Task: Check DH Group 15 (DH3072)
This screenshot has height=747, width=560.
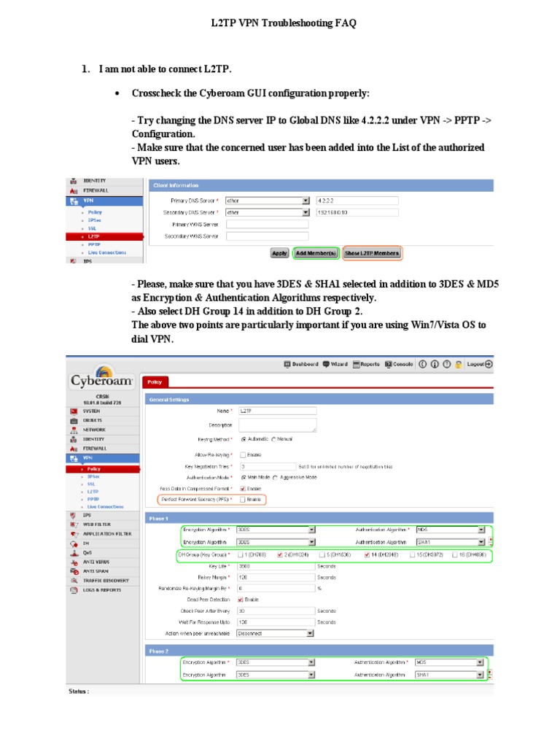Action: (413, 555)
